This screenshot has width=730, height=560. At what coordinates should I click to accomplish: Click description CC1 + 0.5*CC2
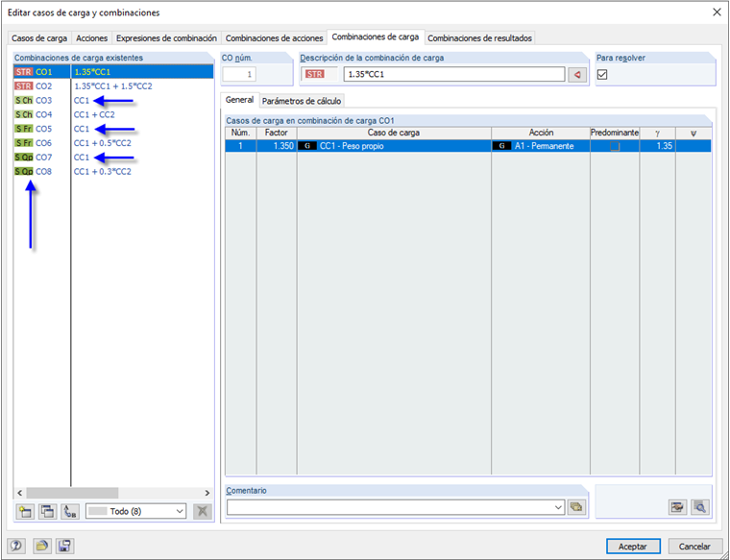pos(103,143)
